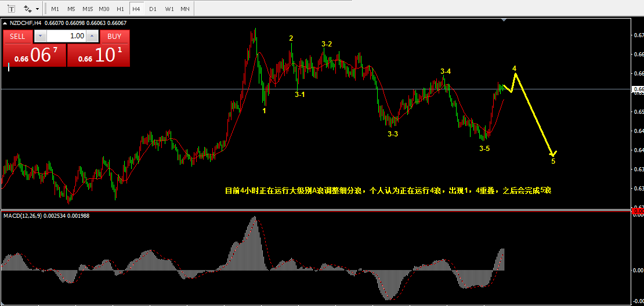This screenshot has height=306, width=644.
Task: Switch to M1 timeframe
Action: [x=55, y=9]
